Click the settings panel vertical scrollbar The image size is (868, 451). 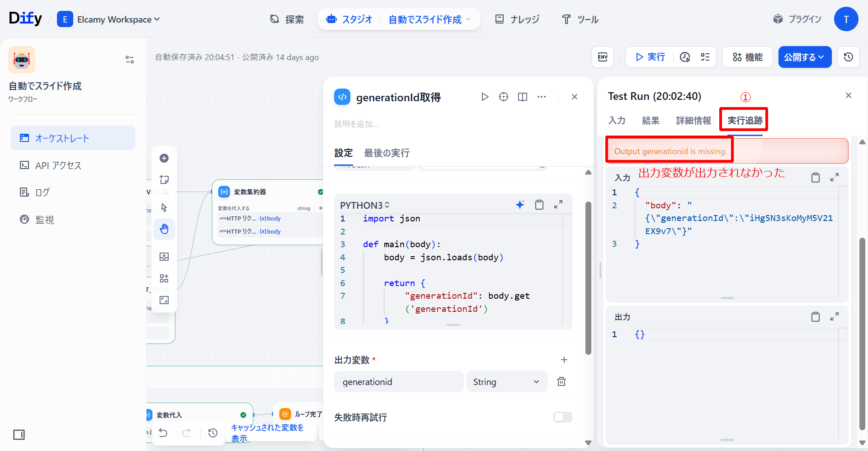coord(588,278)
